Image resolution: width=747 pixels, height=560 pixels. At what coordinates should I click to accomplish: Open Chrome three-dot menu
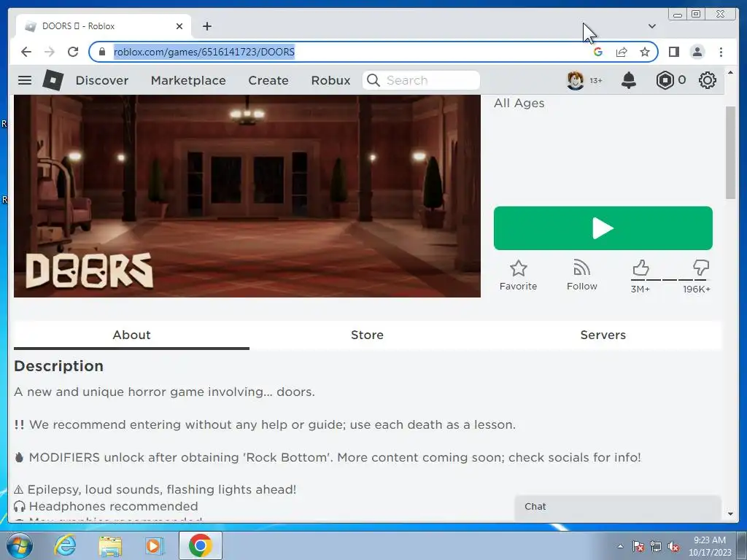721,52
